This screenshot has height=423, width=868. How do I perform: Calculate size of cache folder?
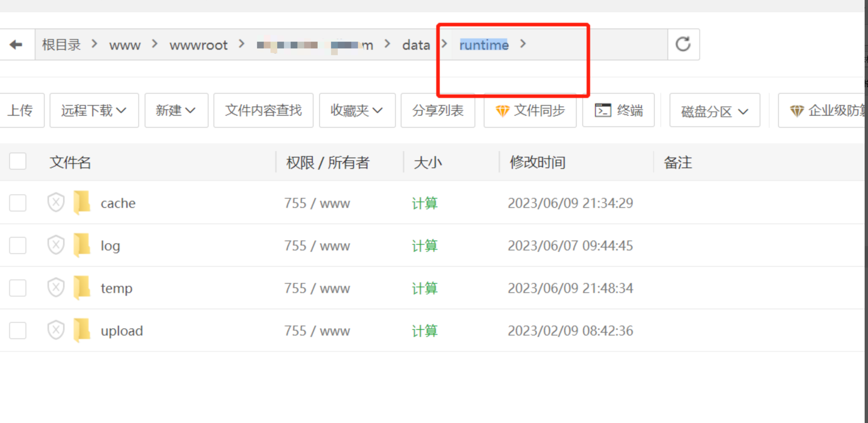coord(425,203)
